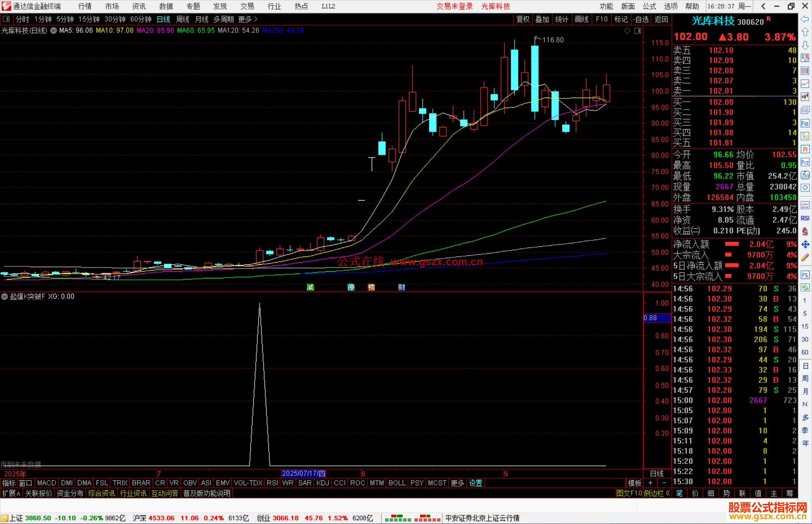Click the 财 event marker on chart
The image size is (812, 524).
click(401, 287)
